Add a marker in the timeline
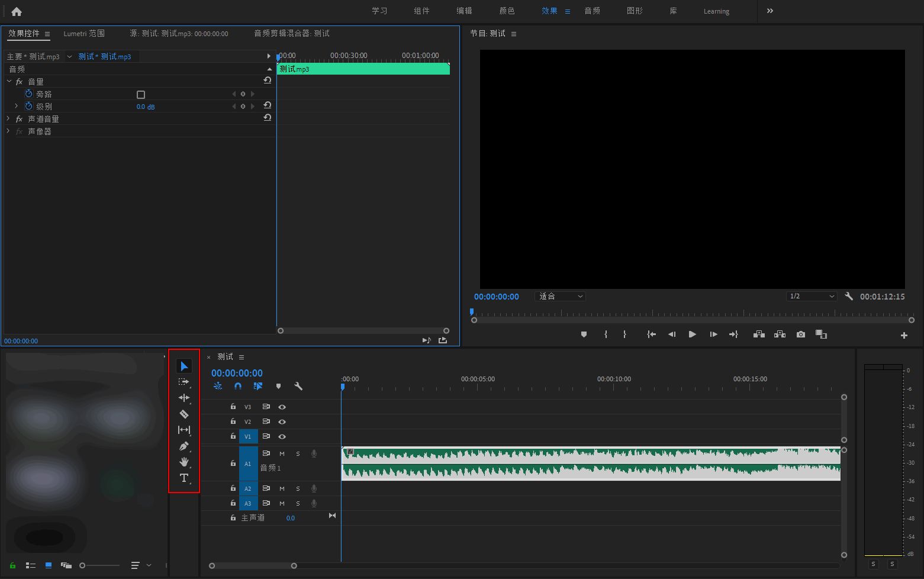The width and height of the screenshot is (924, 579). pos(278,386)
